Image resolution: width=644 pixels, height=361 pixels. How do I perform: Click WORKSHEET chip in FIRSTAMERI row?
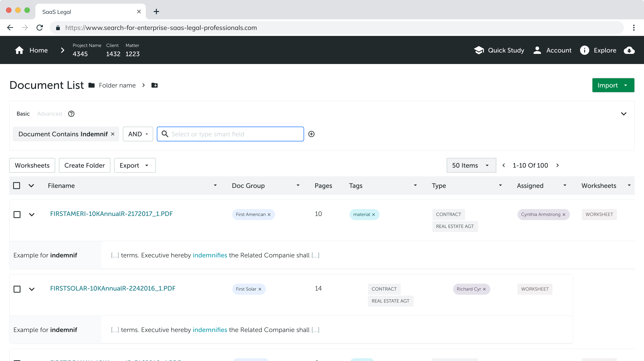599,215
